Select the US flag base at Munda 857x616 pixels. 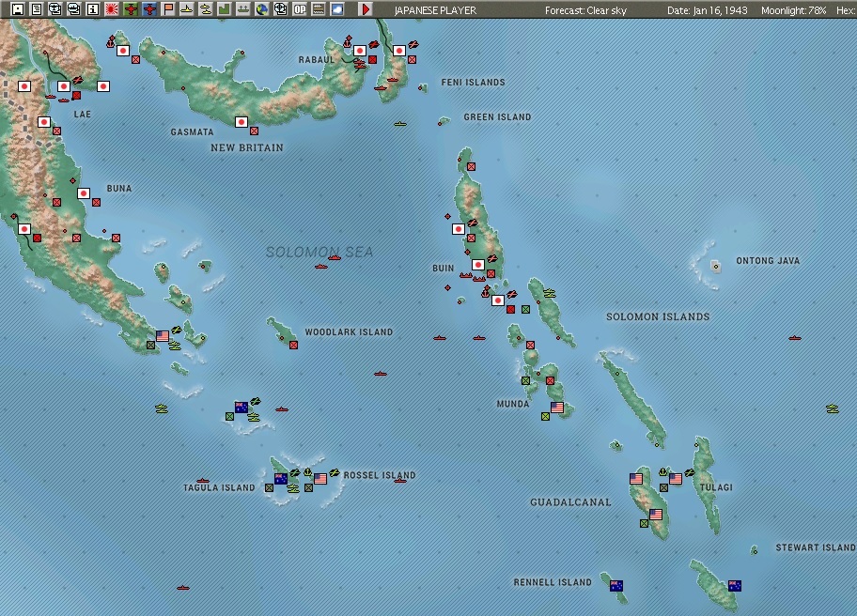[x=557, y=408]
